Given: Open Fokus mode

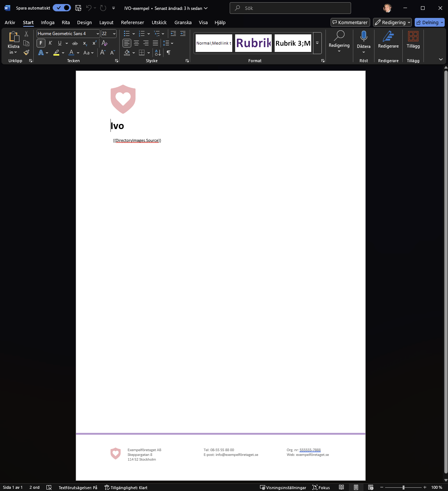Looking at the screenshot, I should 321,487.
